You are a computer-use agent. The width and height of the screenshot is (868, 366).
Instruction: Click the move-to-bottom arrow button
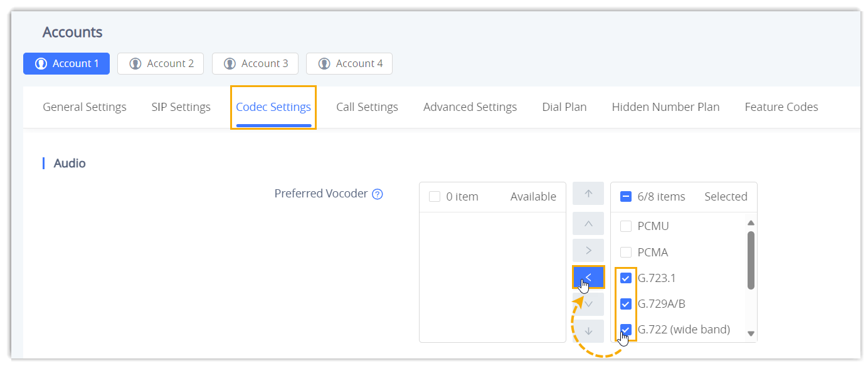pos(588,331)
